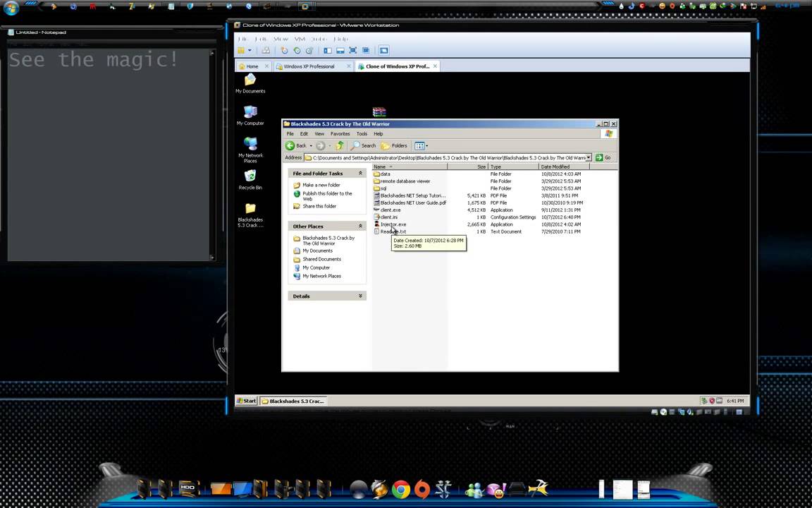Viewport: 812px width, 508px height.
Task: Open the Views dropdown in Explorer toolbar
Action: click(421, 145)
